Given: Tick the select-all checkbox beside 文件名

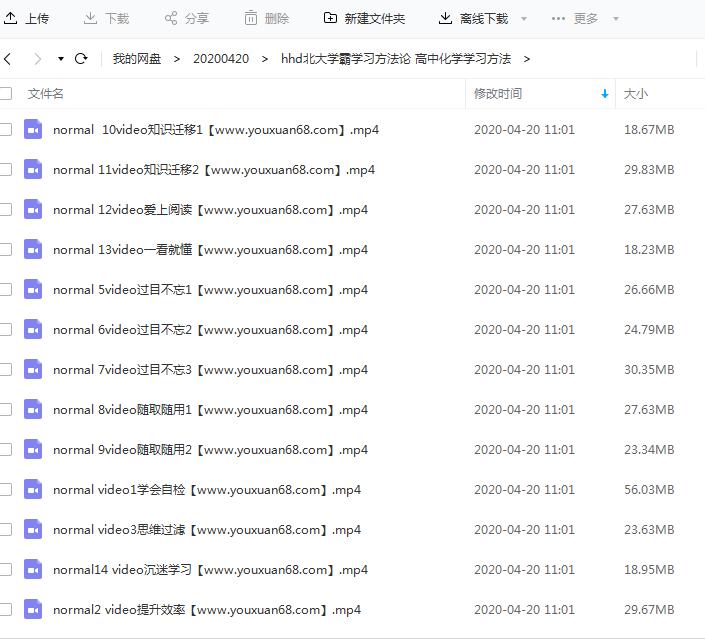Looking at the screenshot, I should pos(5,94).
